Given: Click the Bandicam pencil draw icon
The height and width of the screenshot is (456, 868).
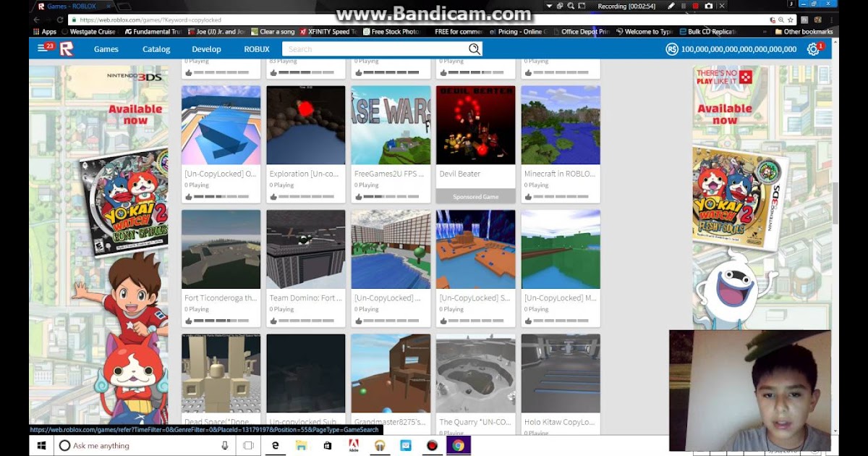Looking at the screenshot, I should pyautogui.click(x=671, y=6).
